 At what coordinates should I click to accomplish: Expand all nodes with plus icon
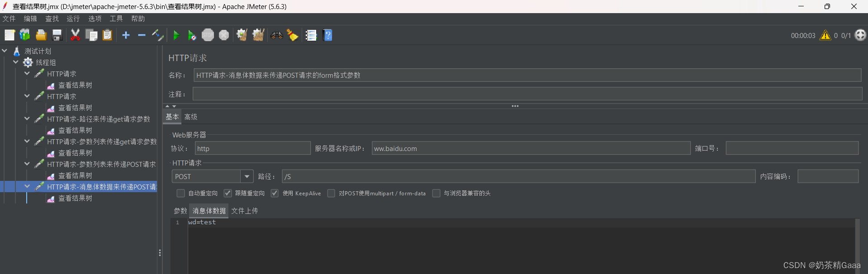pos(126,35)
